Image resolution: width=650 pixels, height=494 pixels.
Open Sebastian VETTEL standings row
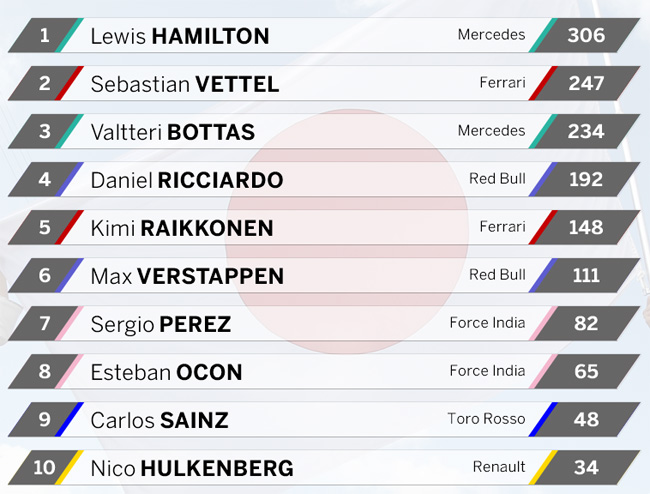pos(324,83)
